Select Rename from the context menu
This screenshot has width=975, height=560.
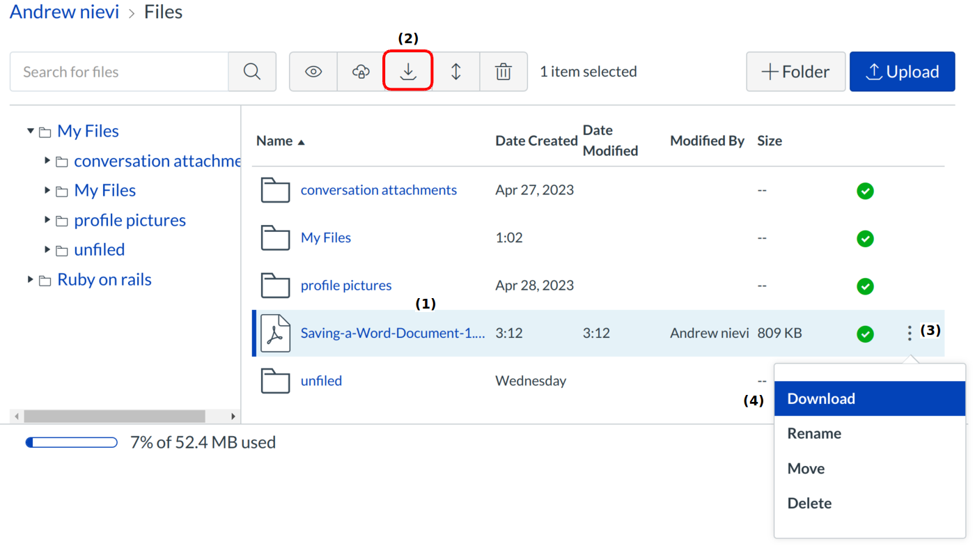(814, 434)
